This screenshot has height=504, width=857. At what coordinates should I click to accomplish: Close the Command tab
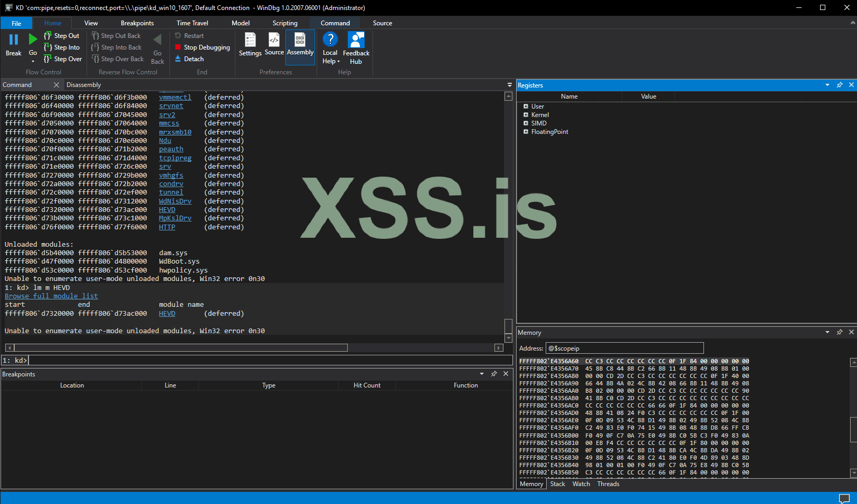pyautogui.click(x=56, y=85)
